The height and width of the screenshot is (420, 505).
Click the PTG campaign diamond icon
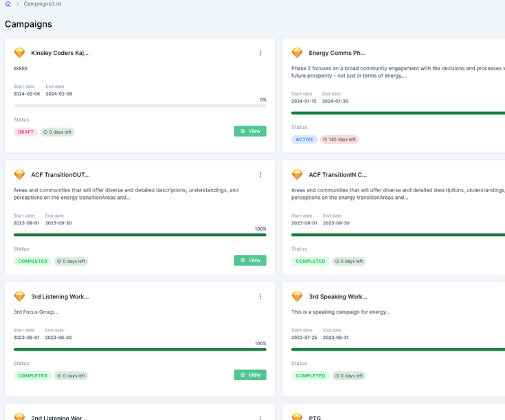(297, 417)
